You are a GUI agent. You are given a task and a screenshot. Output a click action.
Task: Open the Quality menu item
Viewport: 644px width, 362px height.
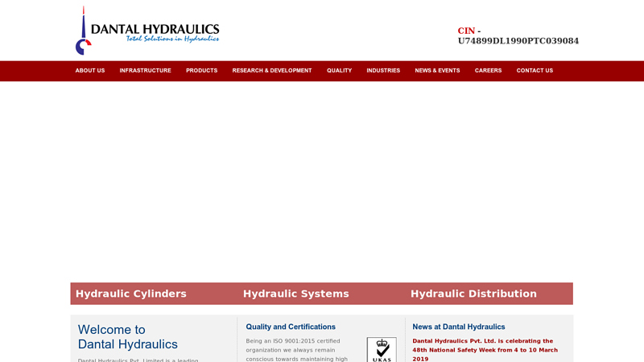click(339, 71)
